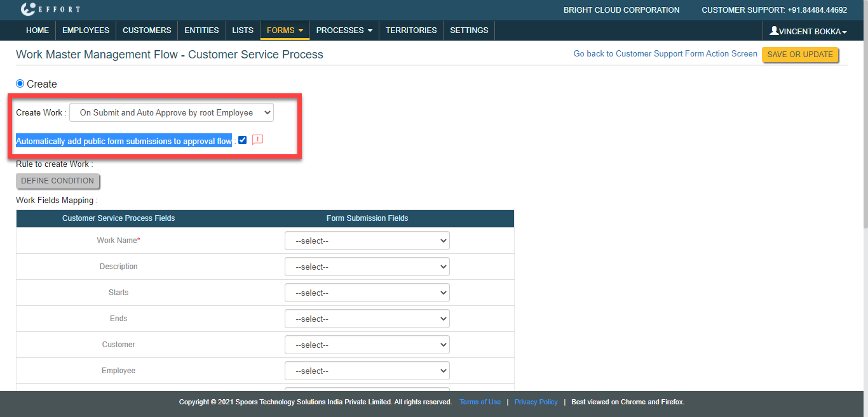
Task: Open the Description mapping dropdown
Action: pos(367,267)
